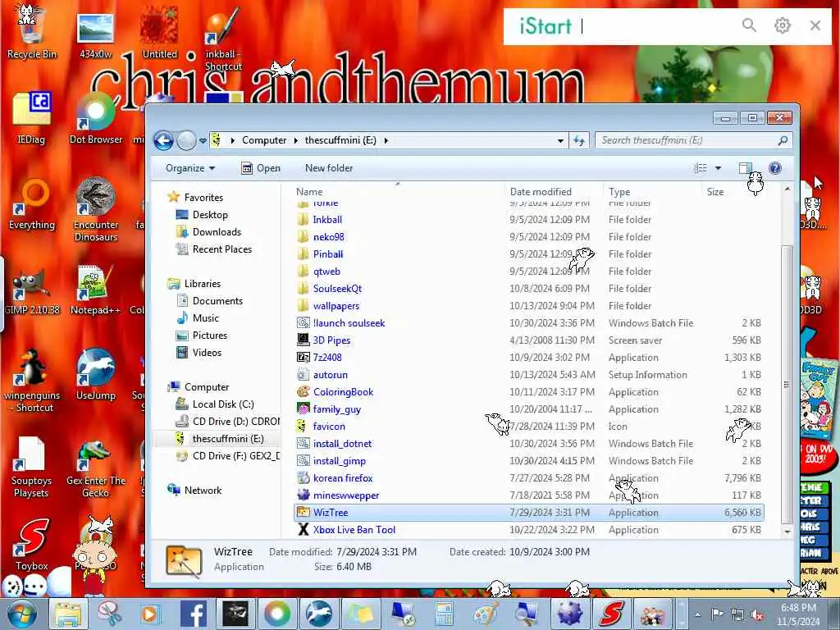840x630 pixels.
Task: Open the Everything search shortcut
Action: (31, 204)
